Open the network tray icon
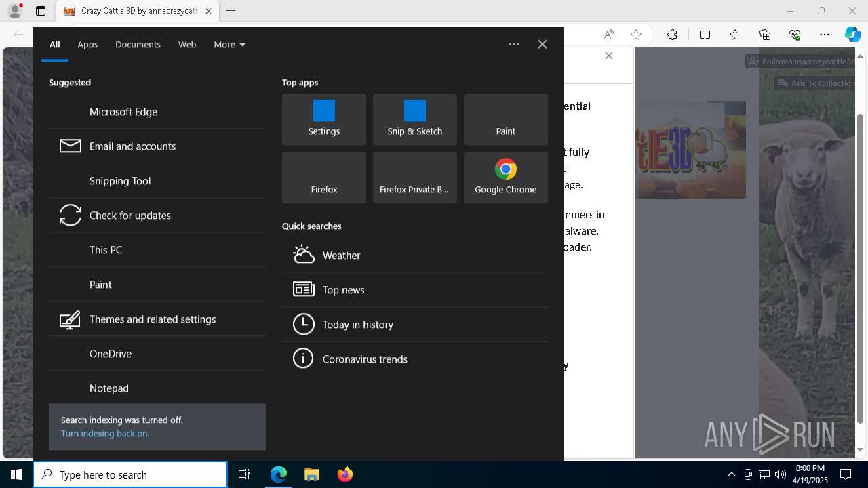 point(764,474)
